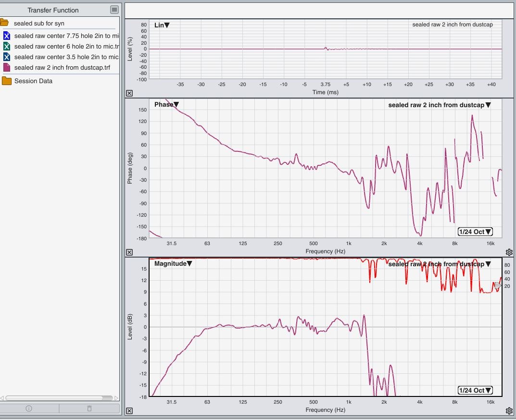The height and width of the screenshot is (420, 516).
Task: Change magnitude graph 1/24 Oct smoothing
Action: coord(475,390)
